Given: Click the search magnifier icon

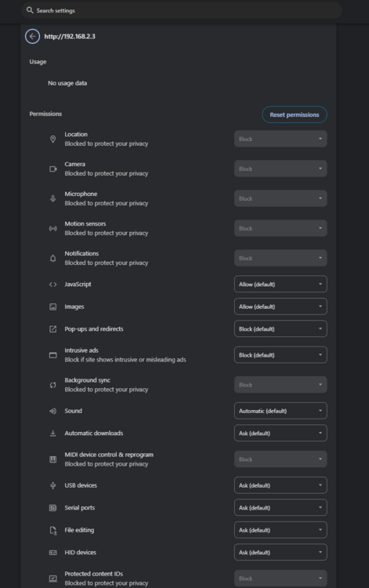Looking at the screenshot, I should coord(30,10).
